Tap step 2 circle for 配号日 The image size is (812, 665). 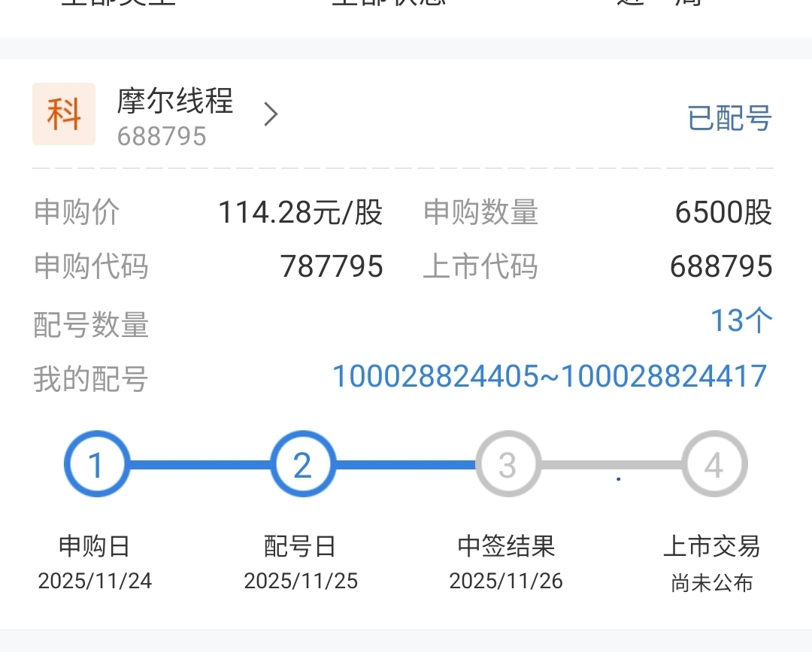tap(303, 464)
